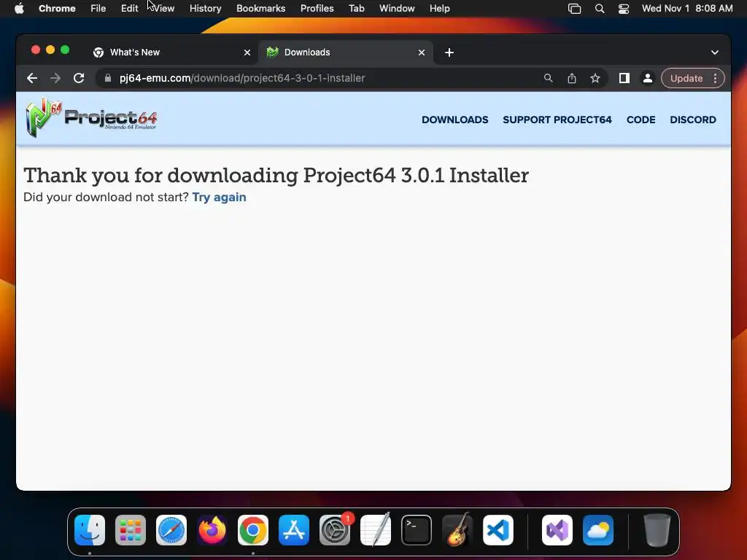Screen dimensions: 747x560
Task: Click the Stage Manager menu bar icon
Action: pos(575,9)
